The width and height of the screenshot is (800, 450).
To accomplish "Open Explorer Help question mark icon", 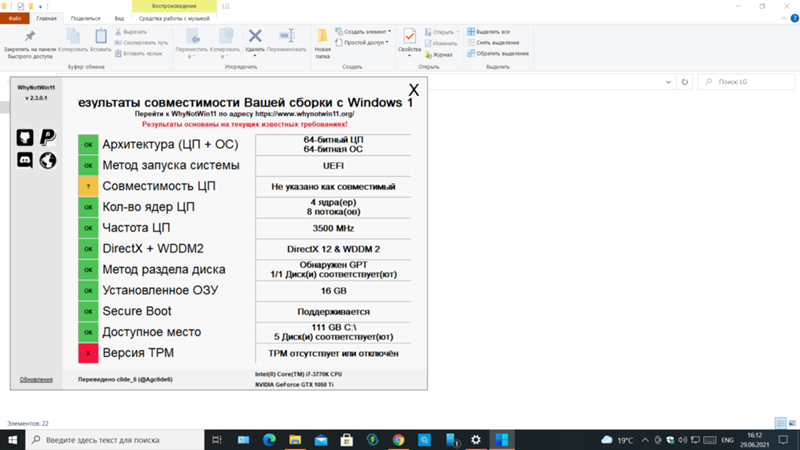I will click(x=794, y=18).
